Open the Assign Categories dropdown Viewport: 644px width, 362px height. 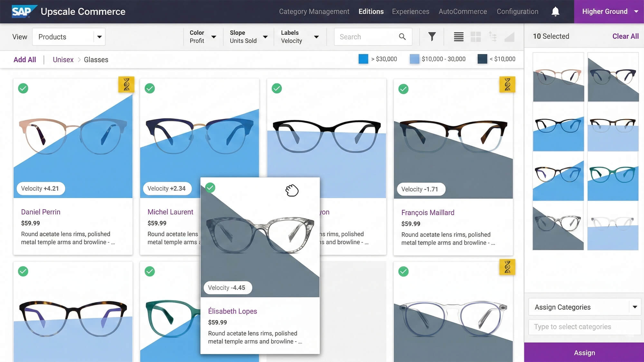coord(584,307)
